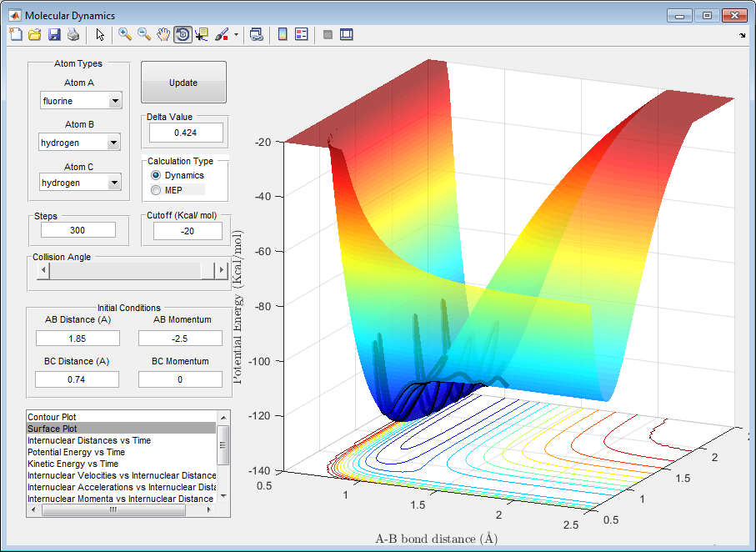
Task: Select the Zoom Out magnifier tool
Action: click(x=144, y=34)
